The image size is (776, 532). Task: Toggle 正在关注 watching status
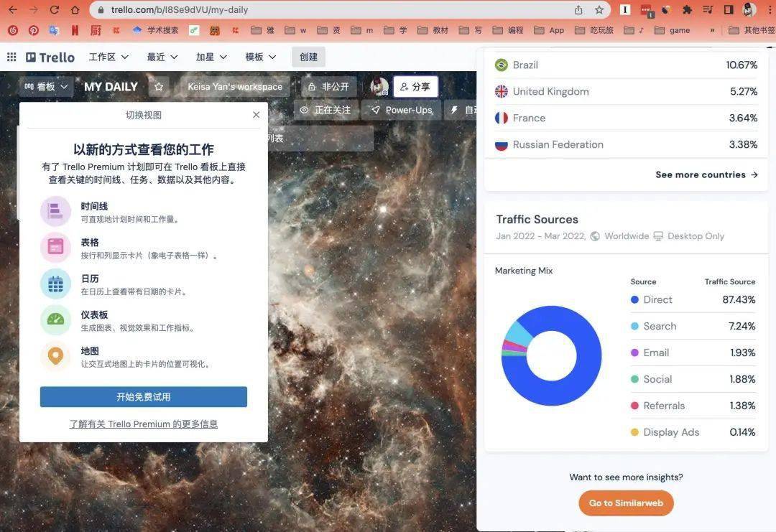(x=325, y=110)
